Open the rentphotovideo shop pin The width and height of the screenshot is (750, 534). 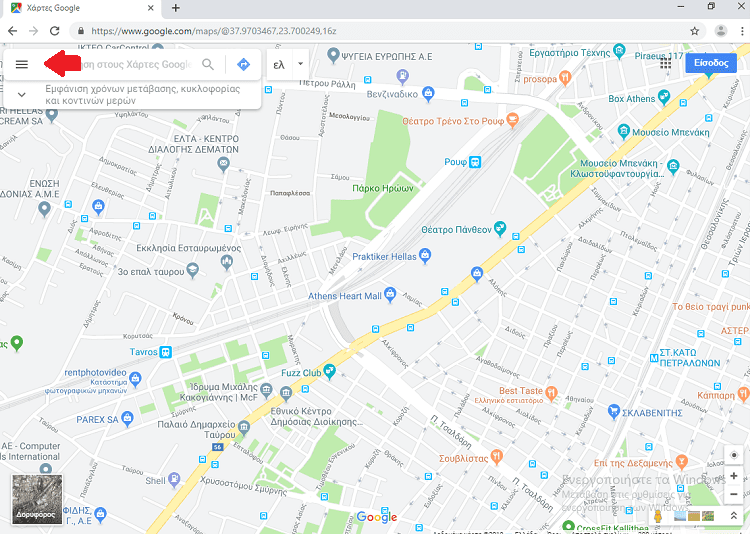pos(135,379)
